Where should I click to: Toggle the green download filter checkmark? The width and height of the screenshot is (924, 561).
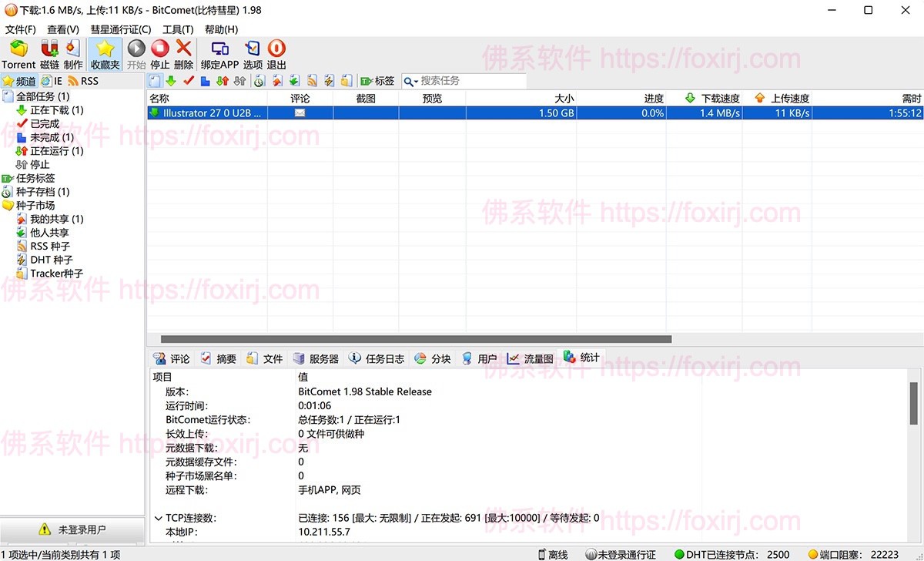coord(171,80)
